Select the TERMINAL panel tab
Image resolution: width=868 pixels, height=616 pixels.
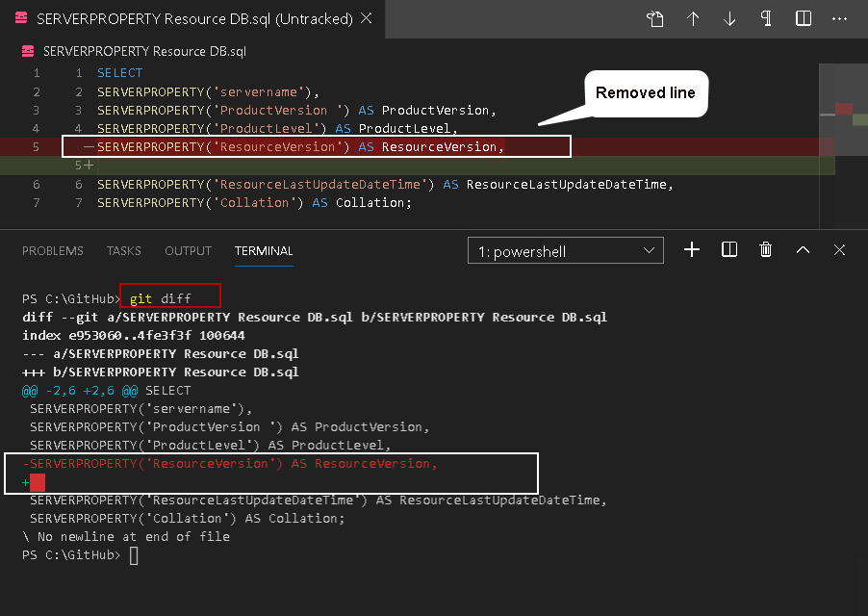click(264, 251)
